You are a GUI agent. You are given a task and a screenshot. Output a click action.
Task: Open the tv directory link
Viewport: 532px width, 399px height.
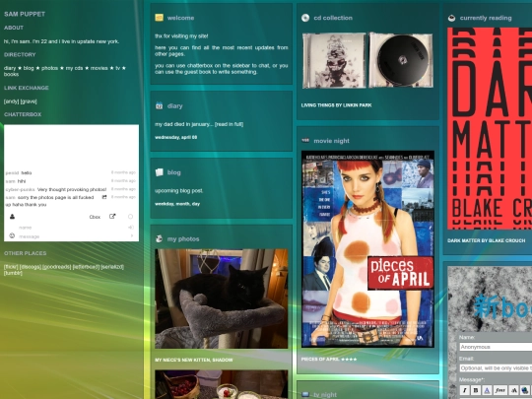coord(118,68)
